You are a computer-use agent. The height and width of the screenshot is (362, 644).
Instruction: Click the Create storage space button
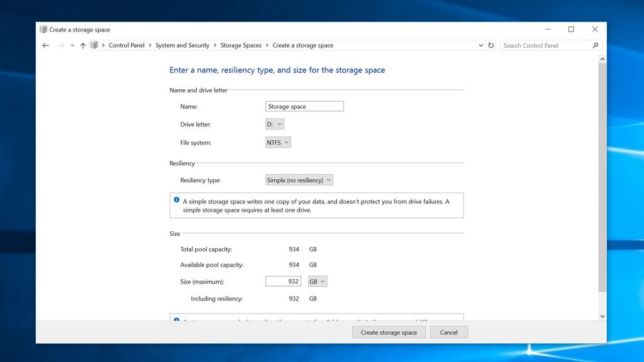pos(389,332)
